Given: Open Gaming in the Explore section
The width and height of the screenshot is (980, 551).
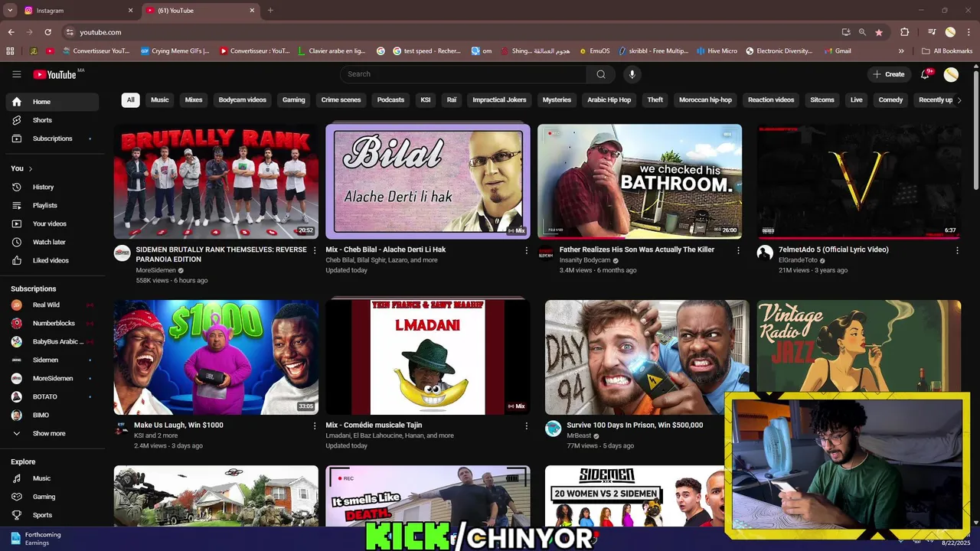Looking at the screenshot, I should pyautogui.click(x=52, y=497).
